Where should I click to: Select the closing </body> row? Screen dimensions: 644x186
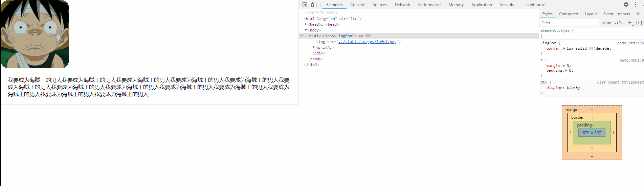pyautogui.click(x=419, y=59)
